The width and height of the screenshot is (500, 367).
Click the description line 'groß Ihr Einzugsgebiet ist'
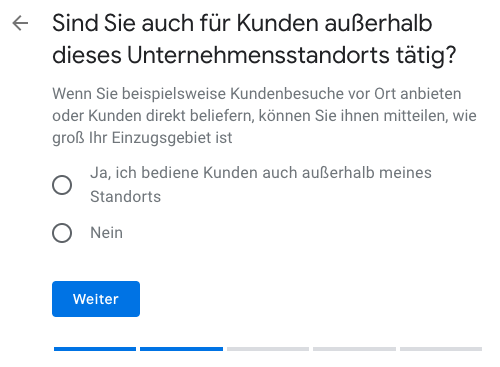pos(142,138)
